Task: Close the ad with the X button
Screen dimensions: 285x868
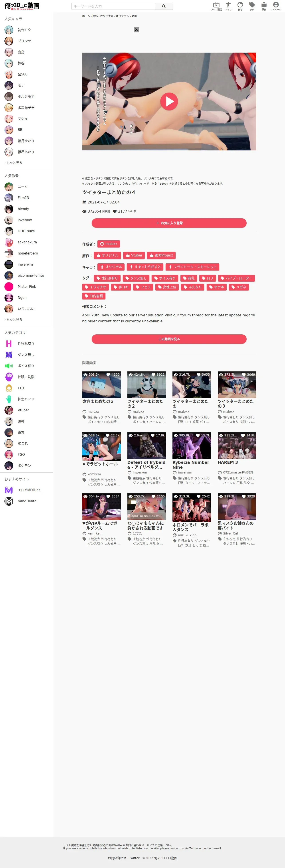Action: (x=136, y=30)
